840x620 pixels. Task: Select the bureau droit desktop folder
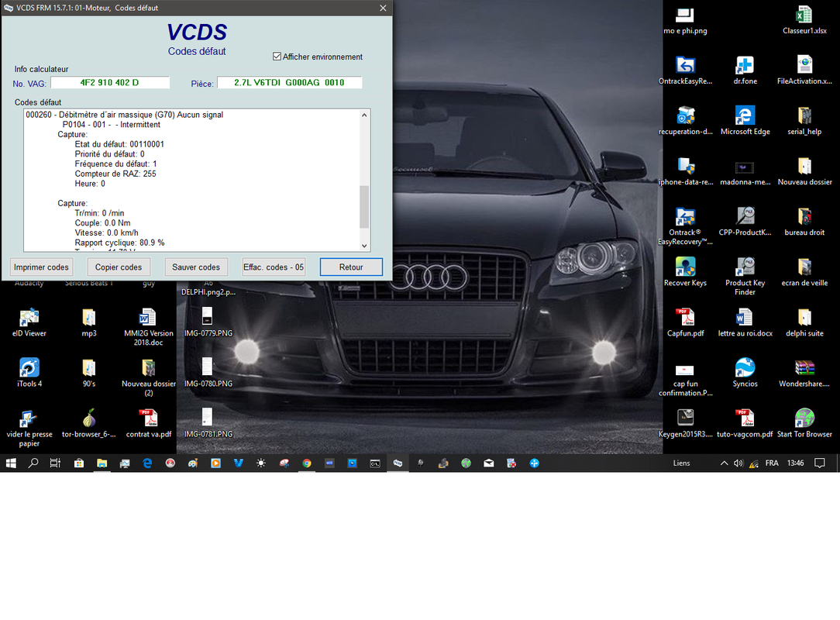click(804, 222)
